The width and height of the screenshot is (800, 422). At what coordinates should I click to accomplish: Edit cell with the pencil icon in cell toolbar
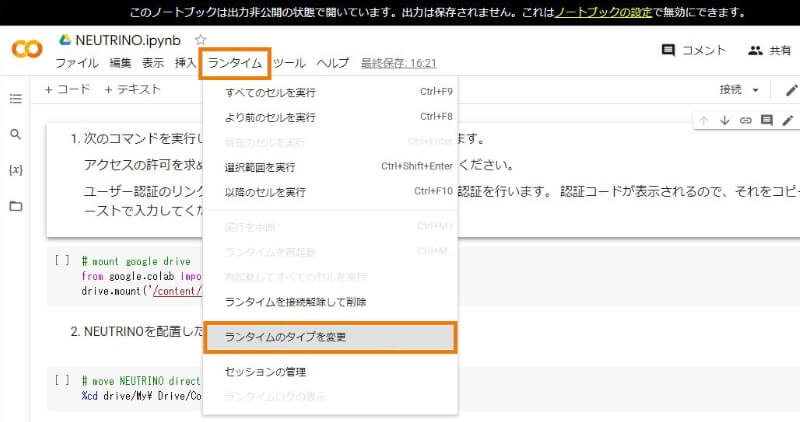[788, 120]
